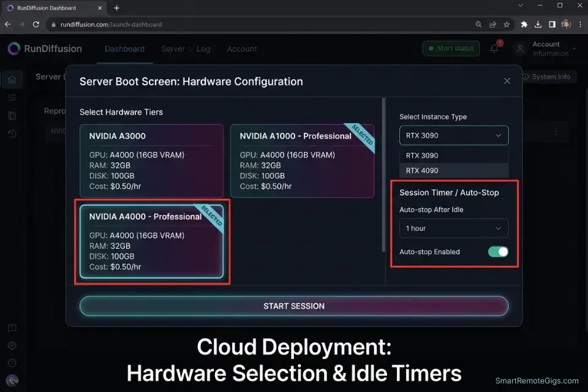Click the share page icon in address bar

[492, 24]
